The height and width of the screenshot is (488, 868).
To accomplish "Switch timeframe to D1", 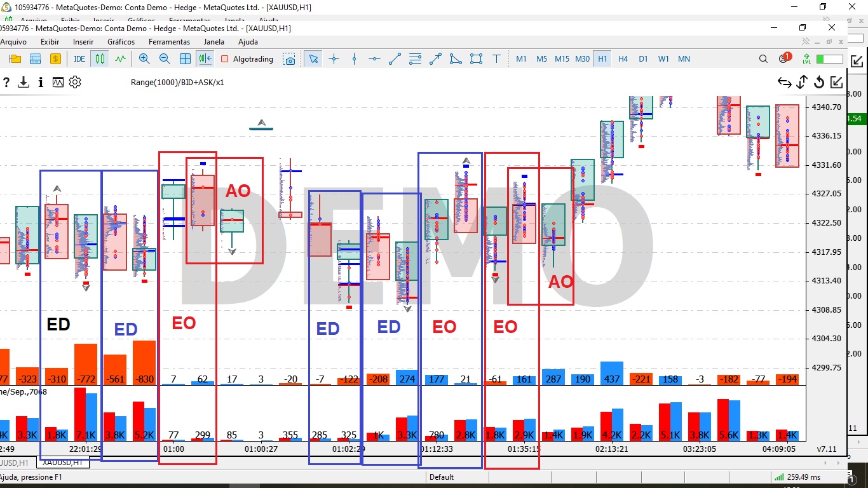I will pyautogui.click(x=643, y=59).
